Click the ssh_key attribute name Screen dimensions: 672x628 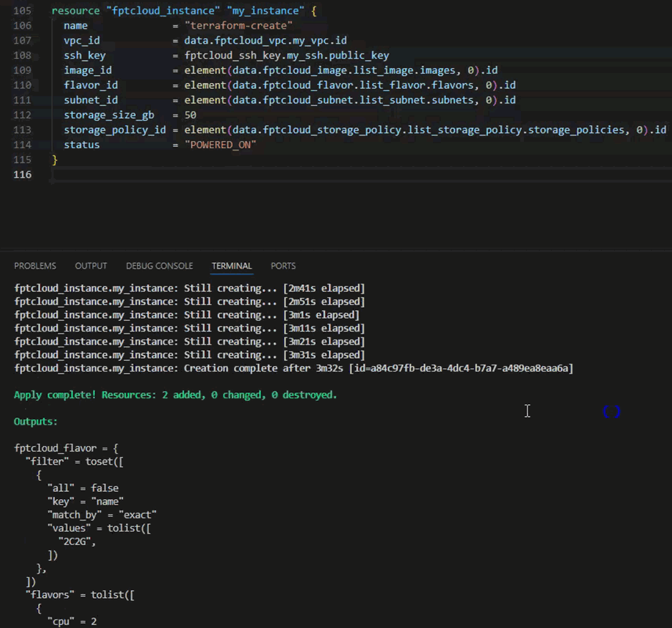85,55
